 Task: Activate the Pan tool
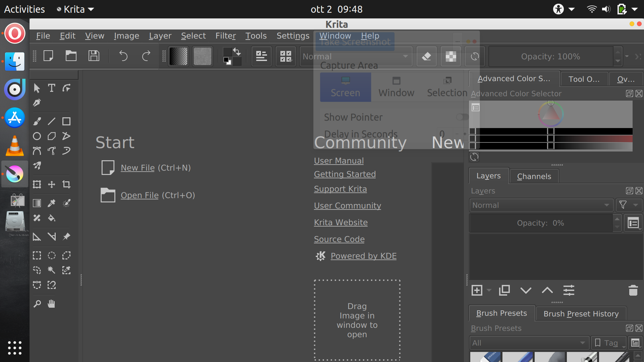point(52,303)
